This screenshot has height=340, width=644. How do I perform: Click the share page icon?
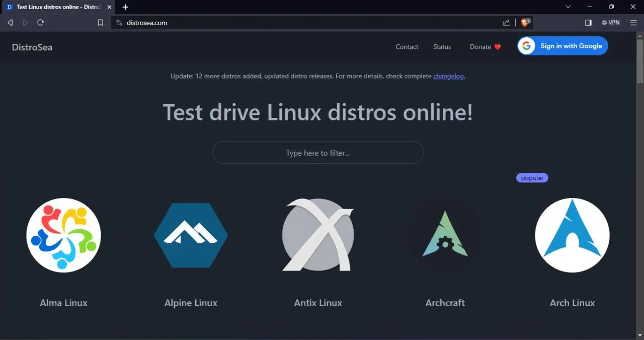coord(506,23)
